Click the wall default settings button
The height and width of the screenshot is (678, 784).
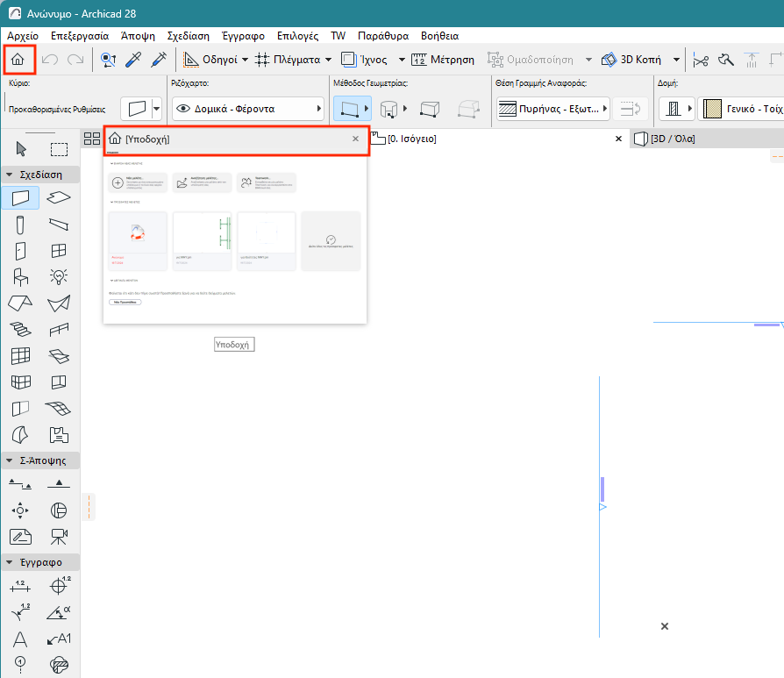point(137,109)
